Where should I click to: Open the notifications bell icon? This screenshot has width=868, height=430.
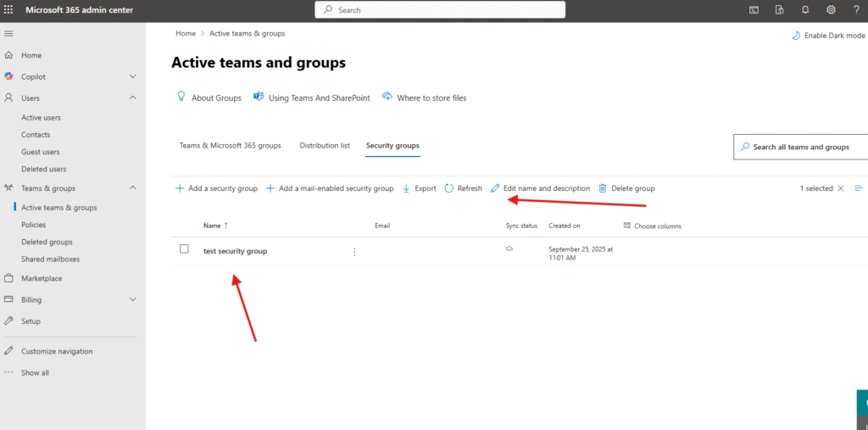pos(805,10)
